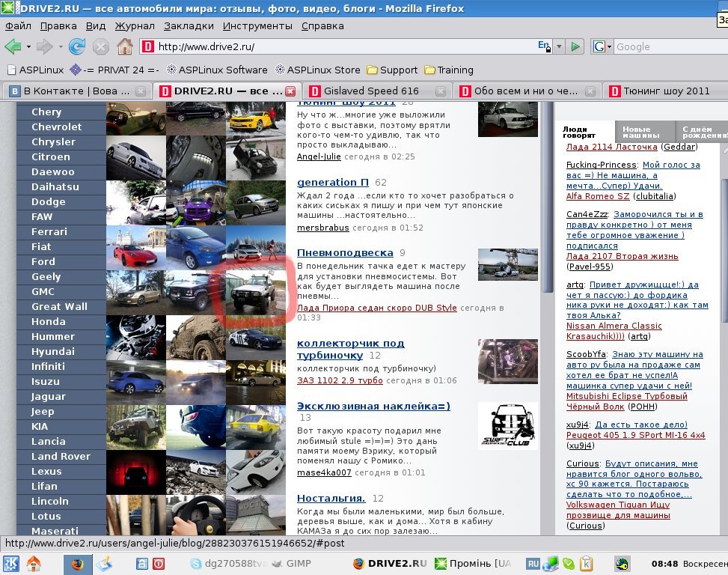Viewport: 728px width, 575px height.
Task: Open the Файл menu
Action: (18, 26)
